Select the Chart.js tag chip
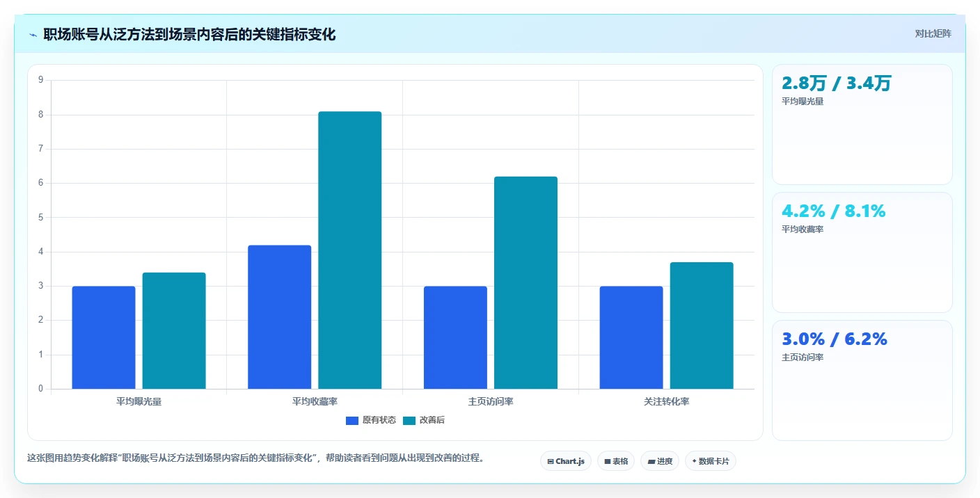980x498 pixels. 566,461
